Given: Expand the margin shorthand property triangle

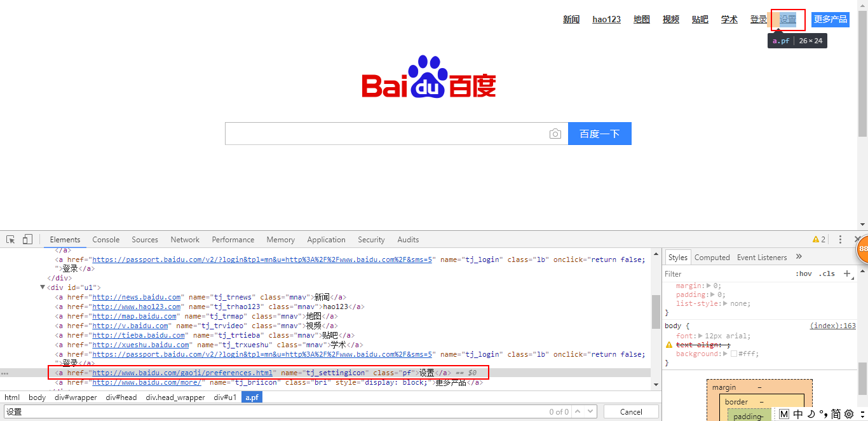Looking at the screenshot, I should click(x=709, y=286).
